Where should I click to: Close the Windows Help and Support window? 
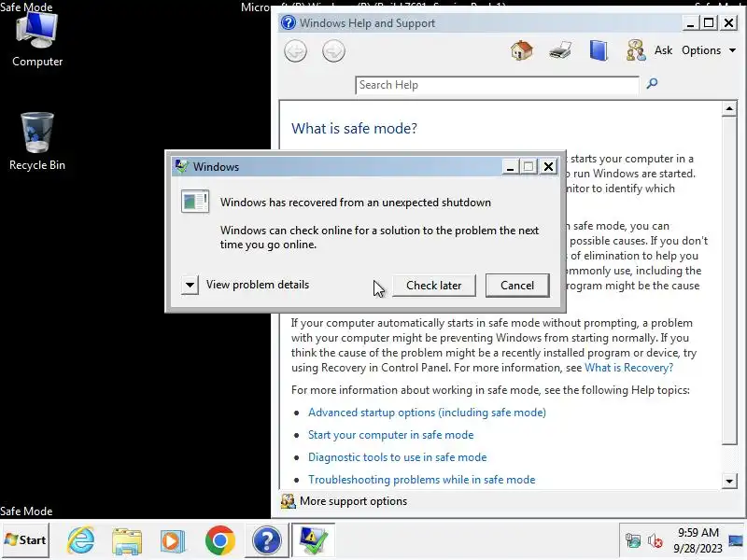coord(729,22)
